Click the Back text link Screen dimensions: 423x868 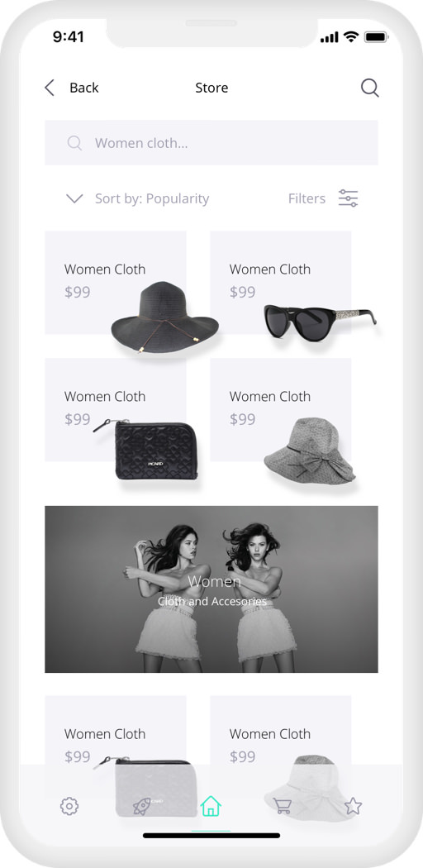coord(84,88)
